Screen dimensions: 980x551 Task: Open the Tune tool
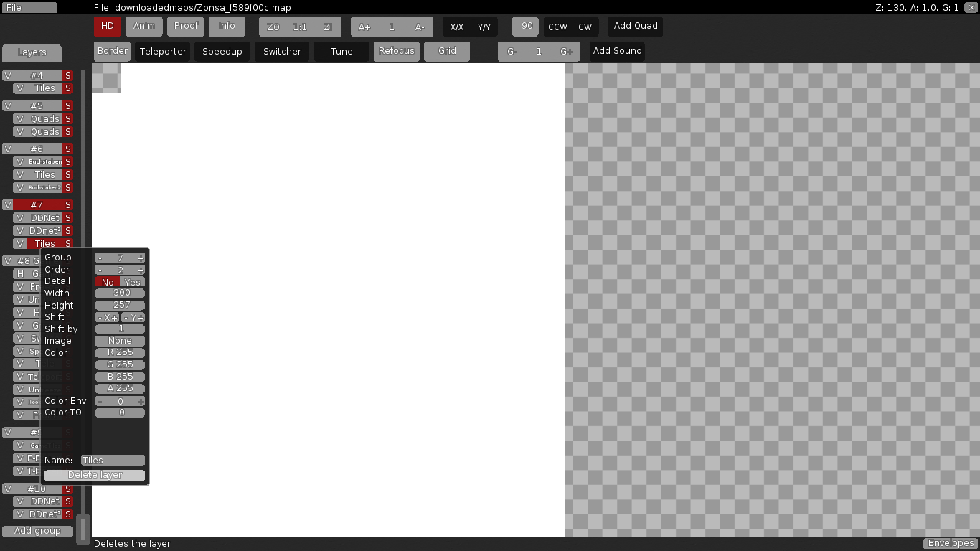click(341, 51)
